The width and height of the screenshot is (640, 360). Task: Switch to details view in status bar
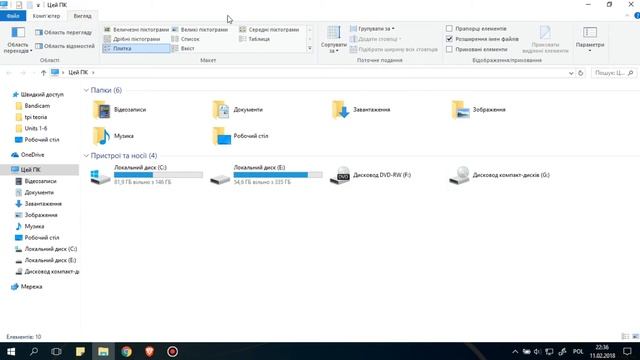pos(625,336)
